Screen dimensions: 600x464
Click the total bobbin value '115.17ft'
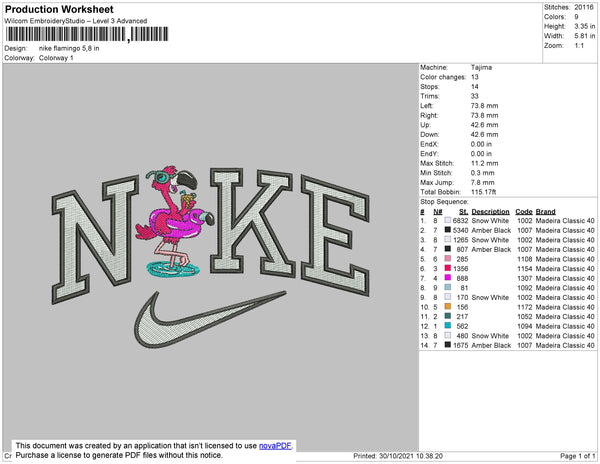click(484, 192)
